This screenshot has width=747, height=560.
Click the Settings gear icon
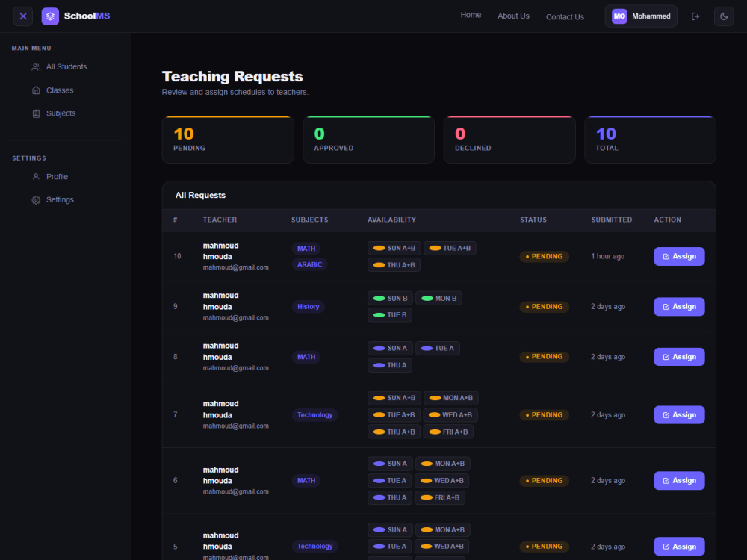pos(36,200)
